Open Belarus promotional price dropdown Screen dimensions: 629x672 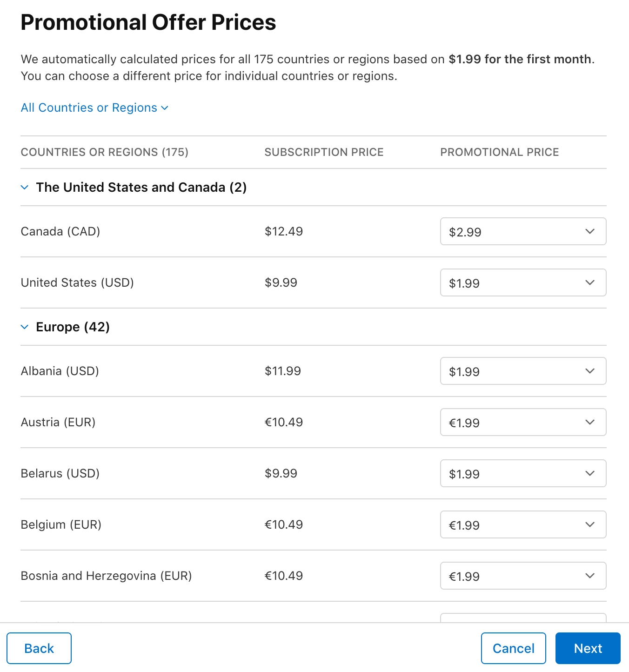pyautogui.click(x=523, y=473)
